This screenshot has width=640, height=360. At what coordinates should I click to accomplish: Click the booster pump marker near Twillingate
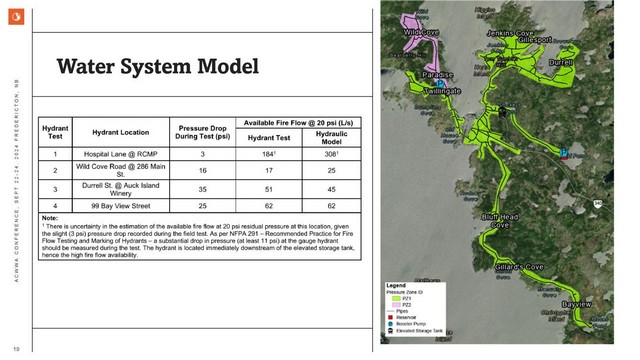tap(440, 83)
